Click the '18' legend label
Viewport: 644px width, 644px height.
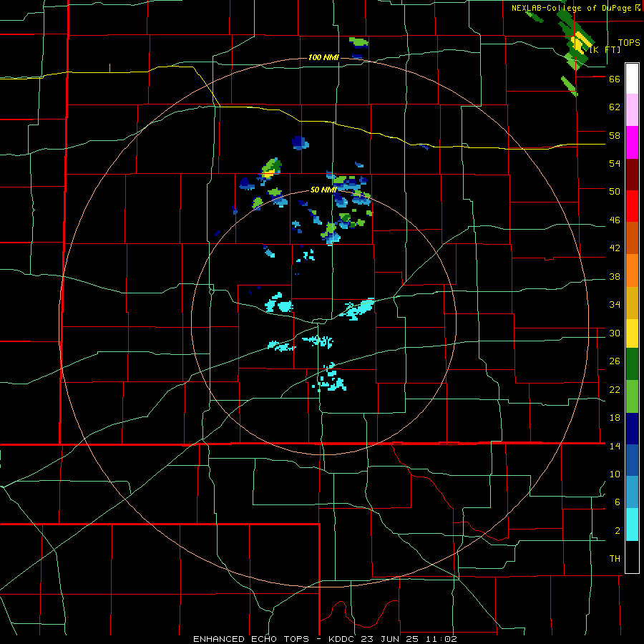click(x=615, y=418)
